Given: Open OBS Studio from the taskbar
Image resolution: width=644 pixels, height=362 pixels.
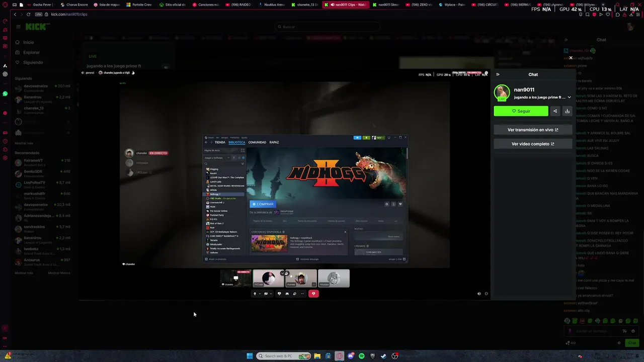Looking at the screenshot, I should [395, 356].
